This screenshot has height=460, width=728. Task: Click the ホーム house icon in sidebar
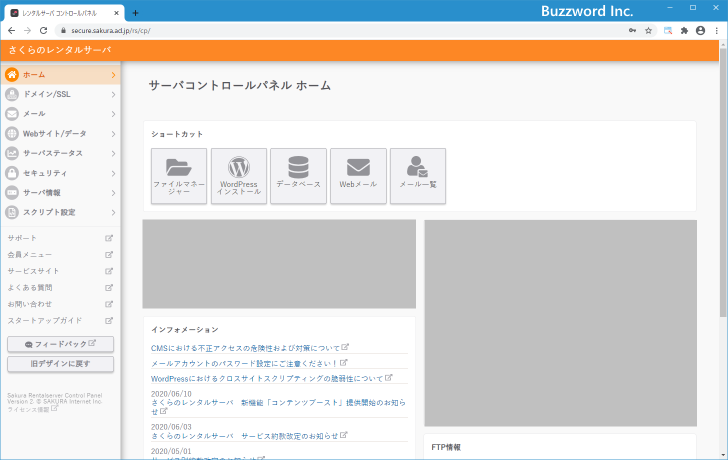12,75
